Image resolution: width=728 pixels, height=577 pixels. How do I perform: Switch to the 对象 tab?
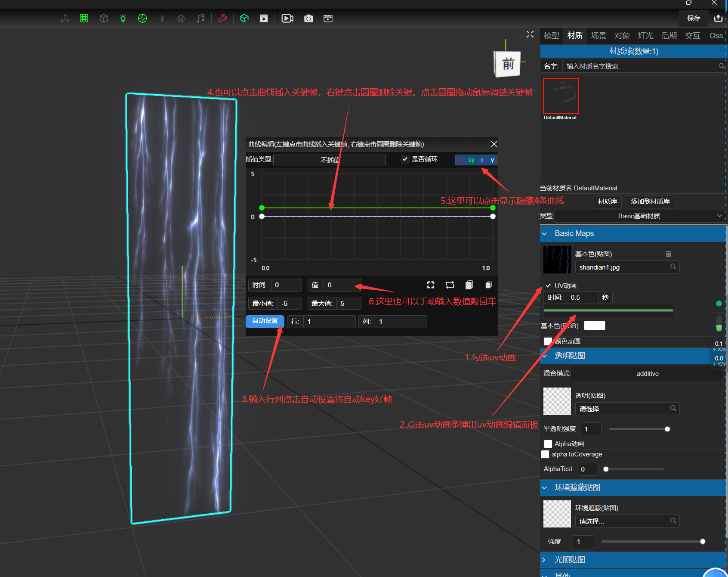click(x=622, y=35)
